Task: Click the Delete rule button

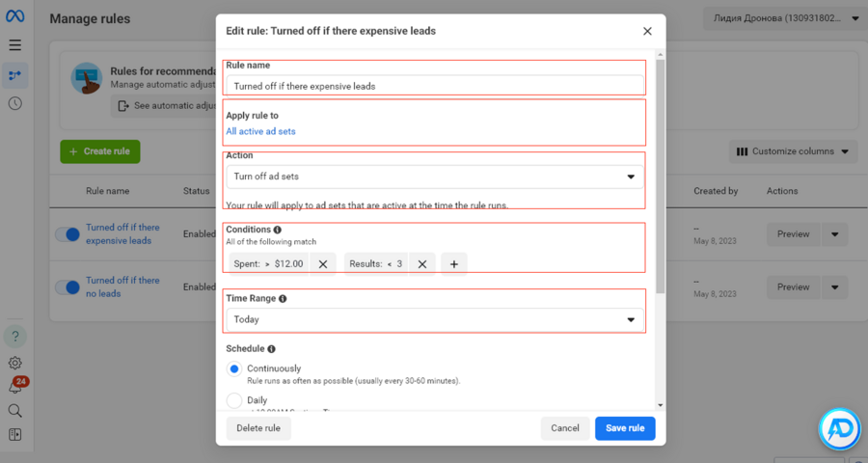Action: (x=258, y=428)
